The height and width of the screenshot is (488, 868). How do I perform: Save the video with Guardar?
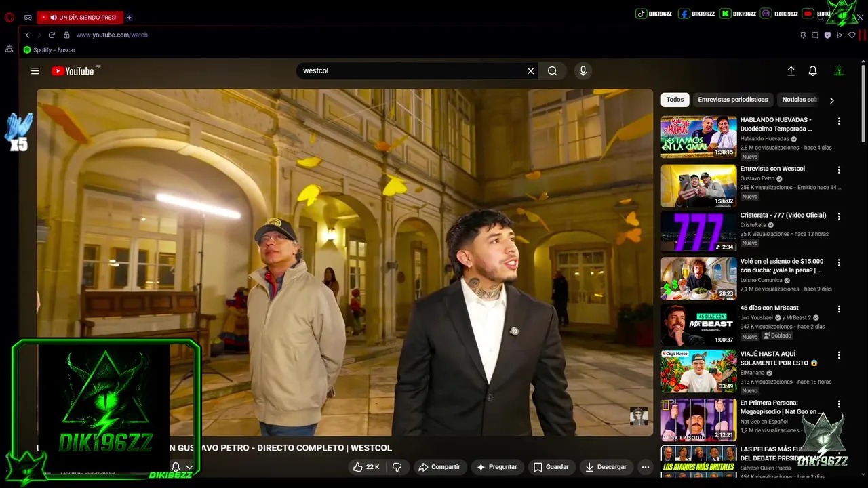click(551, 467)
